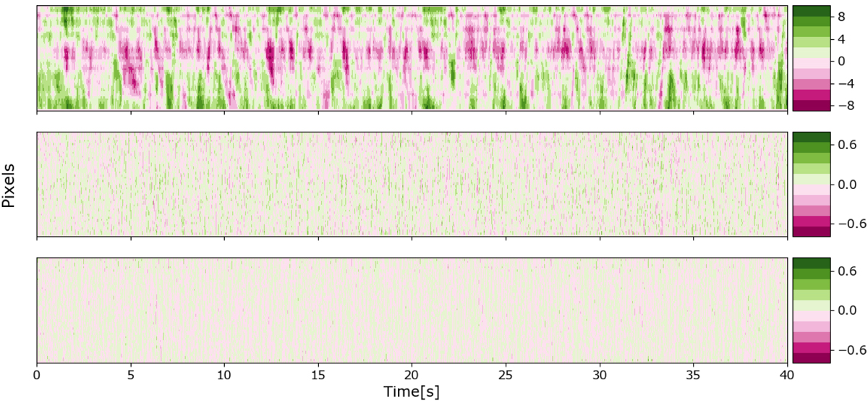Click the "20" tick label on time axis
The height and width of the screenshot is (401, 868).
[x=412, y=376]
